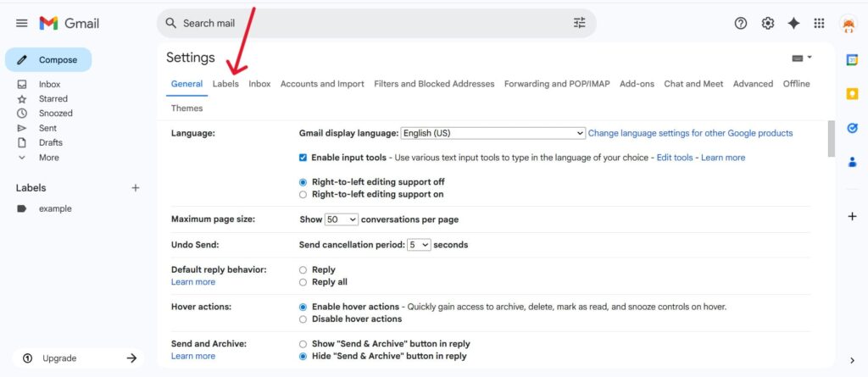Choose Disable hover actions option
The height and width of the screenshot is (377, 868).
[303, 319]
